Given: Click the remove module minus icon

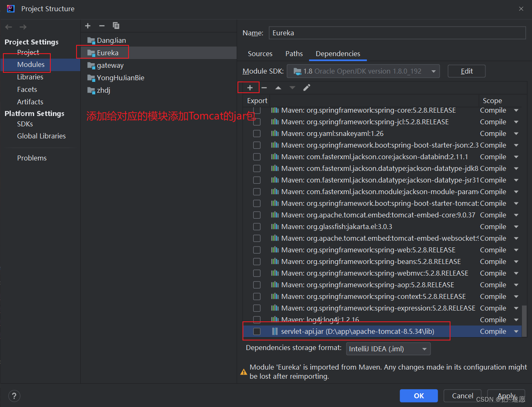Looking at the screenshot, I should click(x=102, y=26).
